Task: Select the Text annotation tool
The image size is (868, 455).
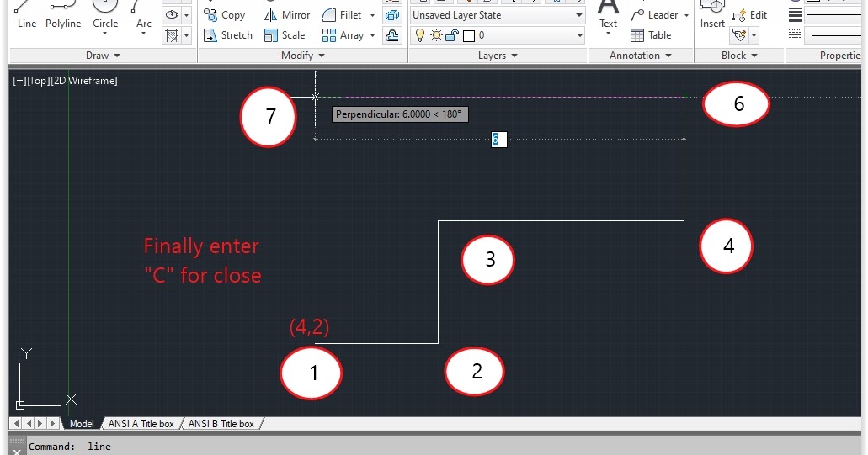Action: click(x=608, y=14)
